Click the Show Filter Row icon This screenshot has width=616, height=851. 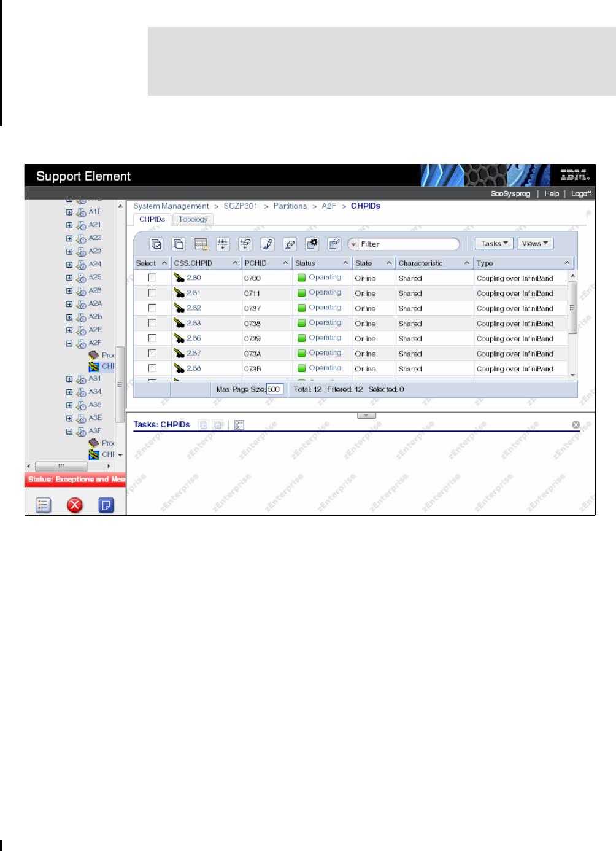point(245,244)
